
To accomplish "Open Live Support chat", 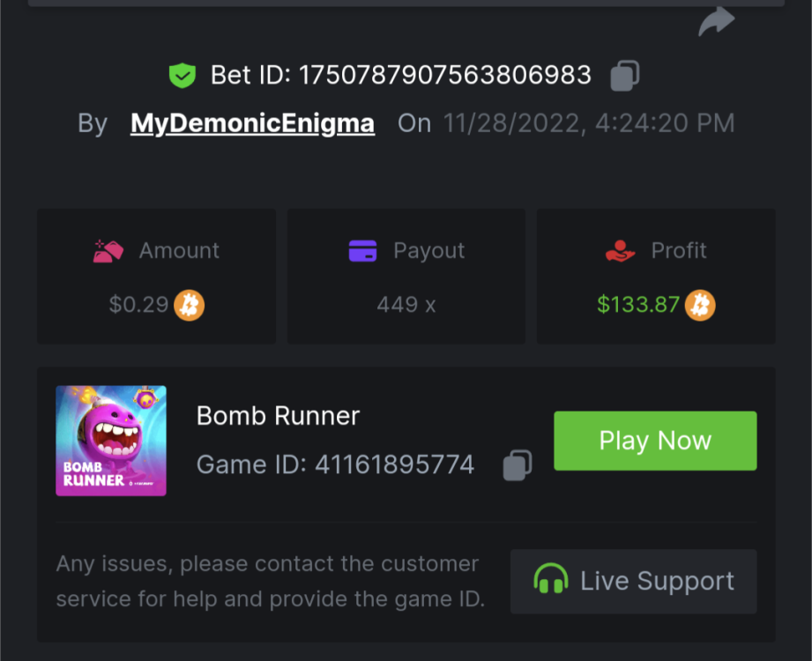I will tap(633, 581).
